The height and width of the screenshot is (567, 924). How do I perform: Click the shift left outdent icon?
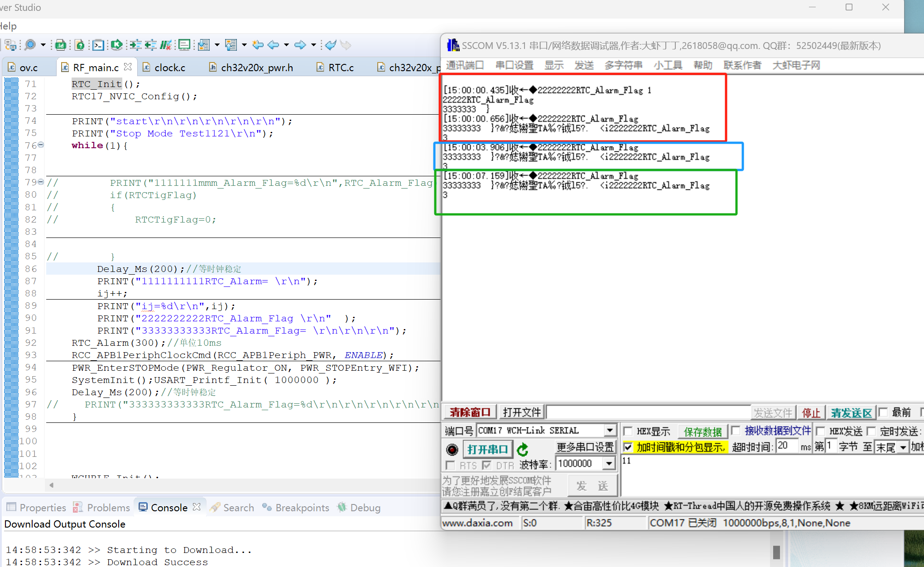coord(150,45)
